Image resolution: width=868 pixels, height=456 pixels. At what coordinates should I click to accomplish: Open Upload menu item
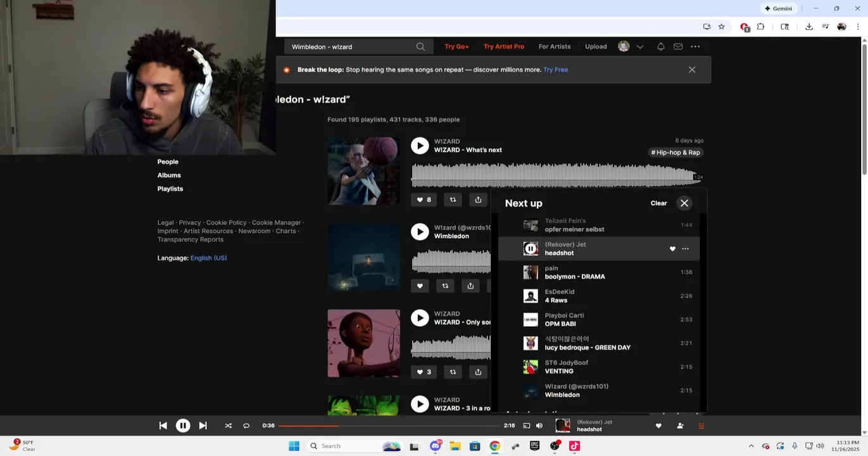596,47
